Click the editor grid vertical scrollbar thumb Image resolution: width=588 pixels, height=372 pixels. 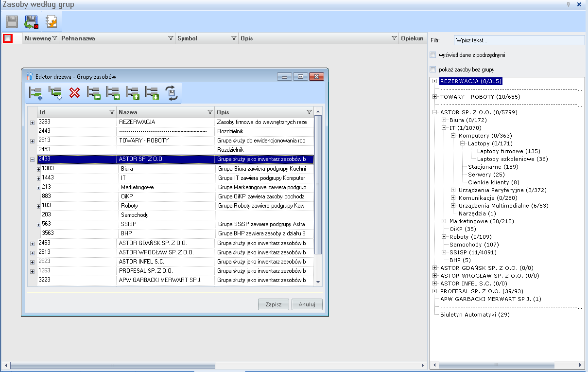318,185
